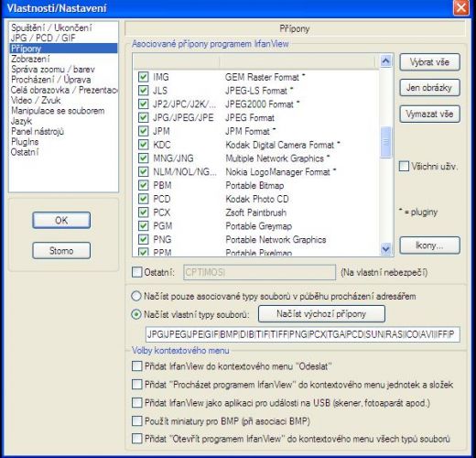Click the Načíst výchozí přípony button
This screenshot has width=476, height=458.
tap(321, 314)
